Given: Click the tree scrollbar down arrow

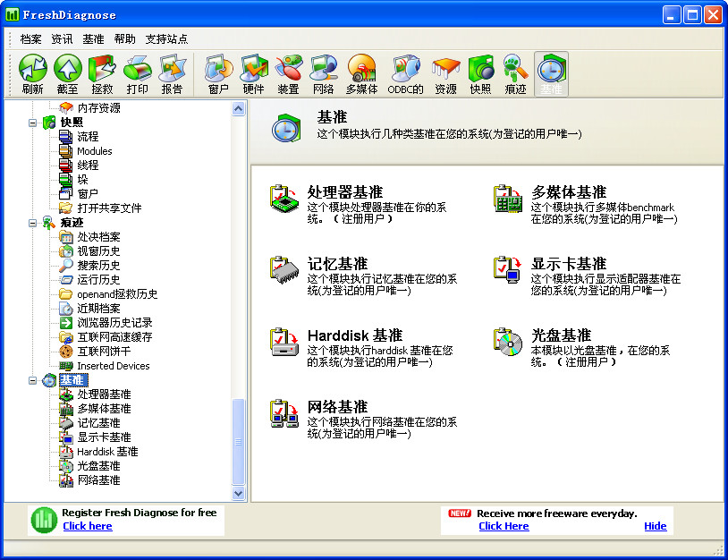Looking at the screenshot, I should click(239, 494).
